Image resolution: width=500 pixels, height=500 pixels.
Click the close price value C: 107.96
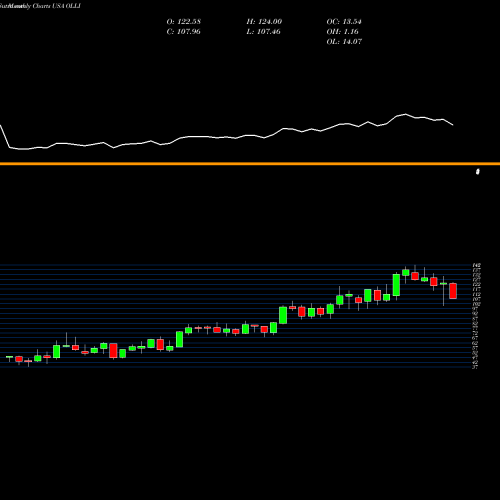coord(183,32)
